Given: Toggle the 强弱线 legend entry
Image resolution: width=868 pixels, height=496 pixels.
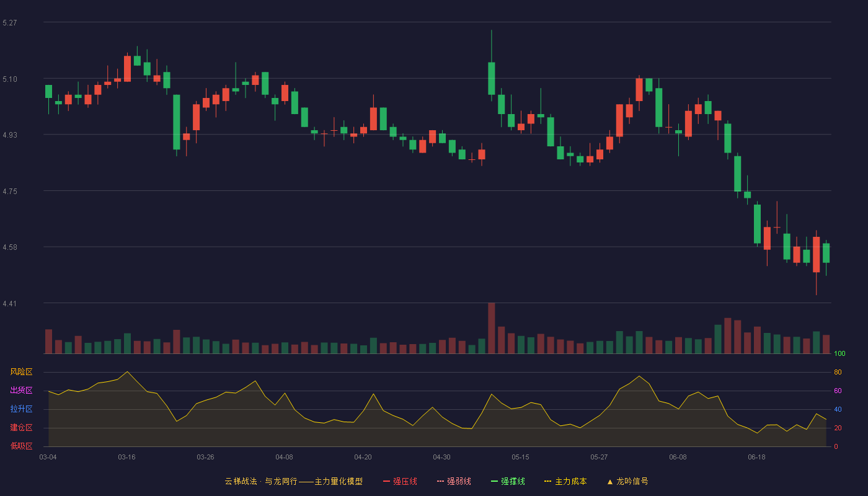Looking at the screenshot, I should pos(454,481).
